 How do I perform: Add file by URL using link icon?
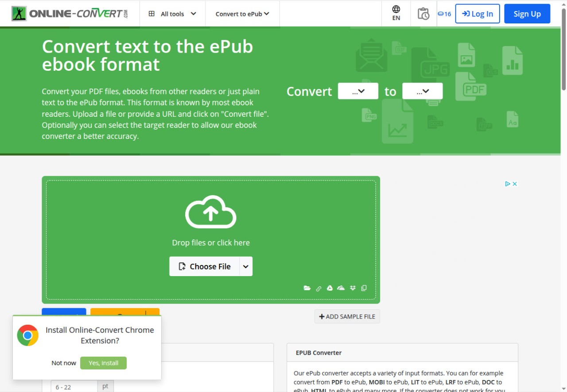tap(318, 288)
